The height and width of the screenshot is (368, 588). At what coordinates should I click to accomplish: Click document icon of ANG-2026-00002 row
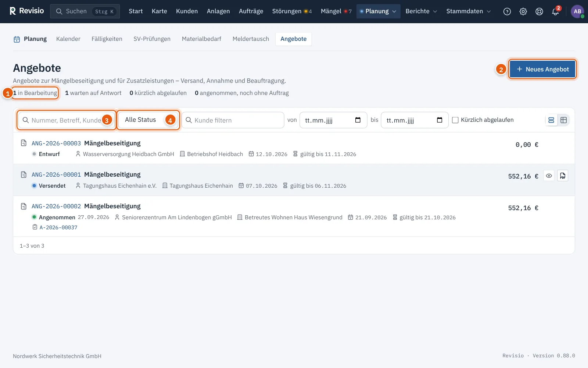[24, 206]
